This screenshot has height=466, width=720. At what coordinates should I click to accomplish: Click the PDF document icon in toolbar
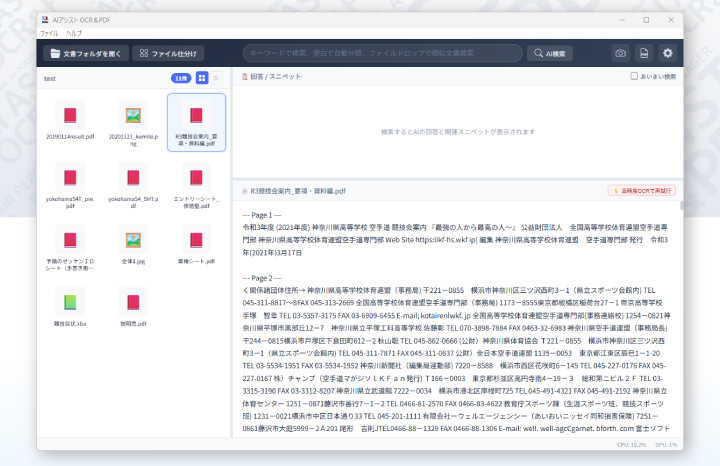[x=644, y=53]
